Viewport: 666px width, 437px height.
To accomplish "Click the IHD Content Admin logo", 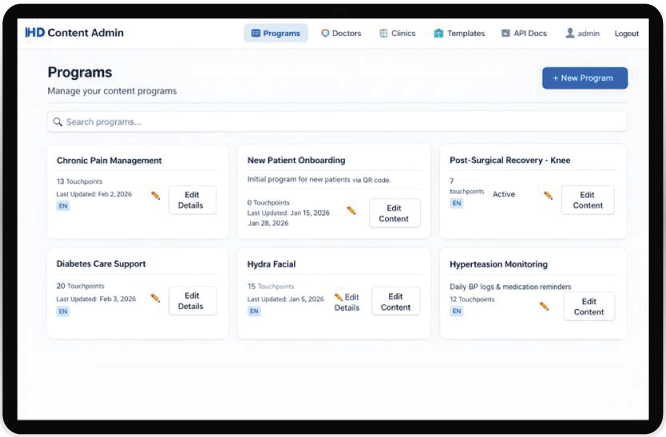I will (75, 33).
